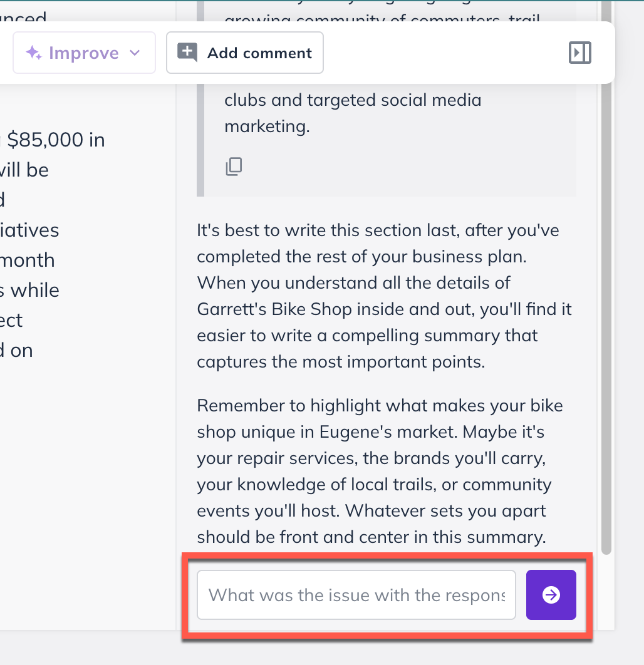
Task: Focus the "What was the issue" input field
Action: [356, 595]
